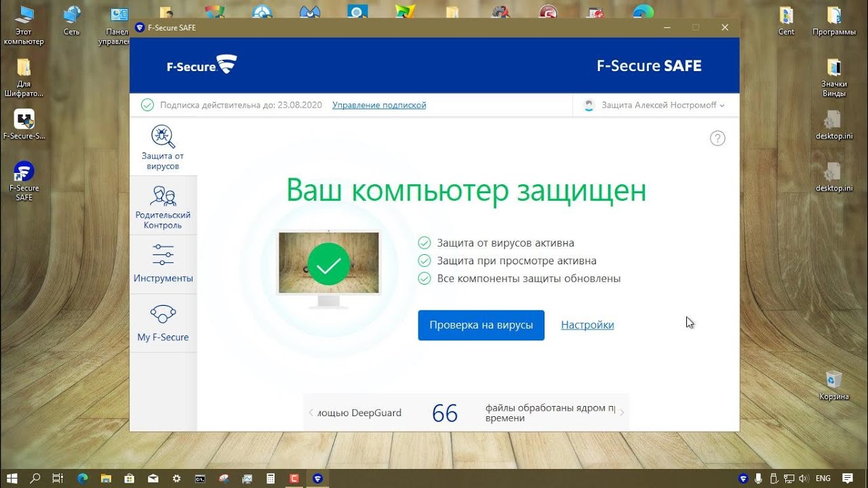Viewport: 868px width, 488px height.
Task: Open the Windows Start menu
Action: [12, 478]
